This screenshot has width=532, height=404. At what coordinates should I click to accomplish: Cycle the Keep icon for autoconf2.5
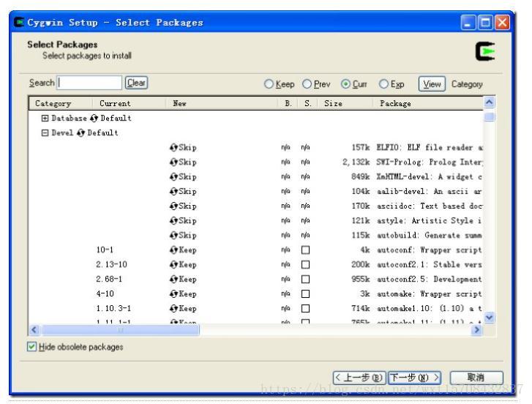point(173,279)
